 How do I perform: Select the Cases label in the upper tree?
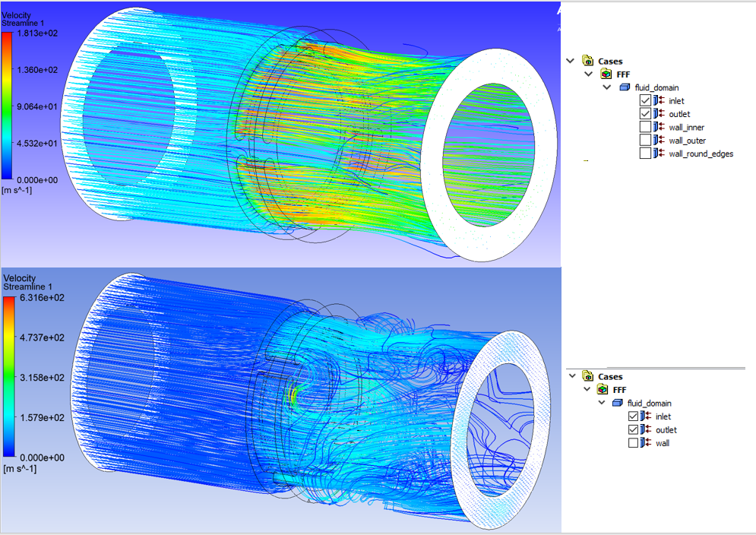point(610,62)
